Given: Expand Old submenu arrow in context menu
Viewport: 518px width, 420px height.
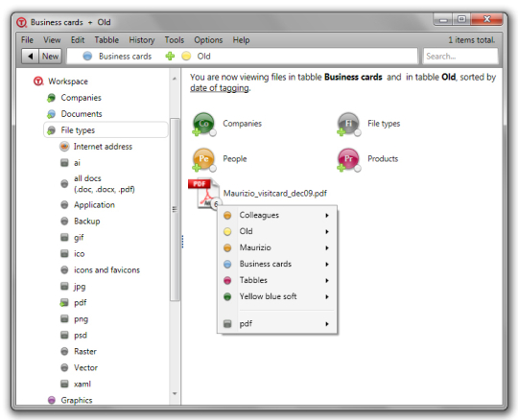Looking at the screenshot, I should point(327,231).
